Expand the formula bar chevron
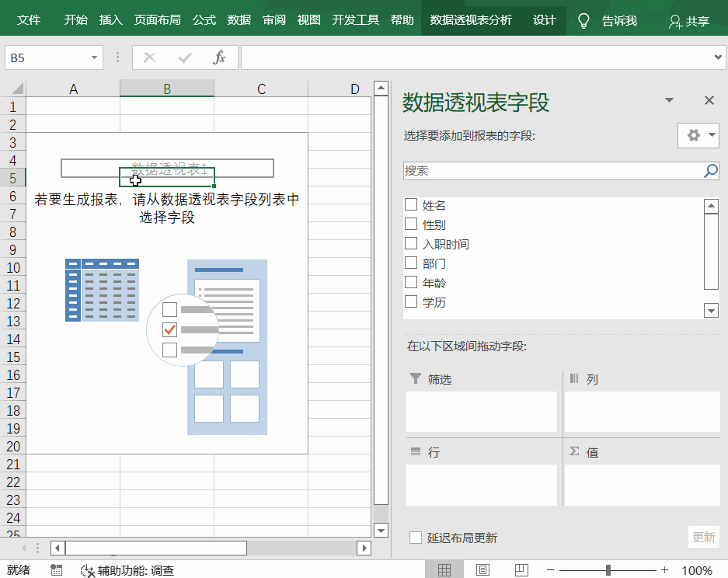 tap(718, 57)
